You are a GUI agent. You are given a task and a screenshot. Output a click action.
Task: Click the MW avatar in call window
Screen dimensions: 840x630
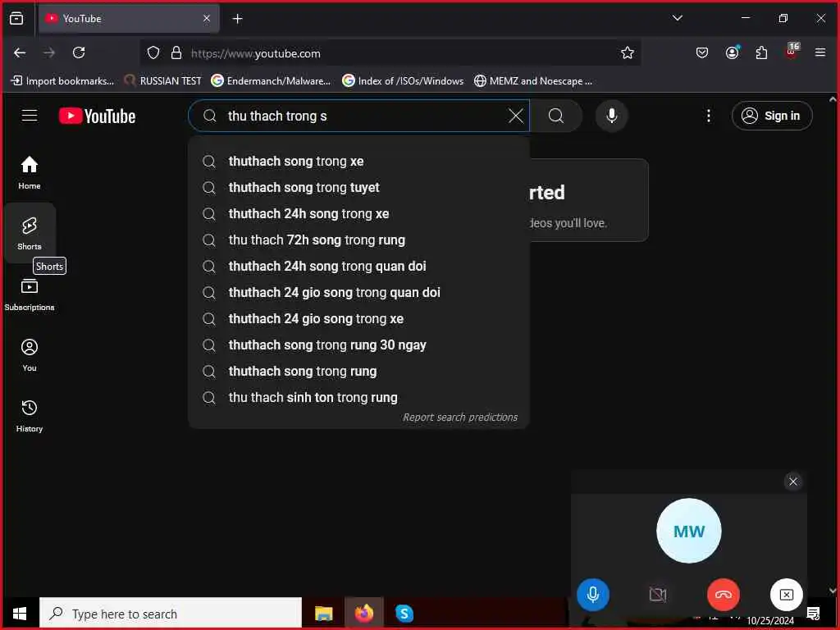pyautogui.click(x=688, y=531)
